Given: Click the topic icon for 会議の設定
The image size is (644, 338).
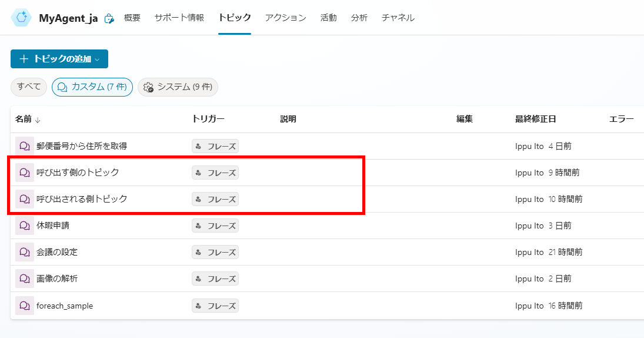Looking at the screenshot, I should tap(25, 252).
